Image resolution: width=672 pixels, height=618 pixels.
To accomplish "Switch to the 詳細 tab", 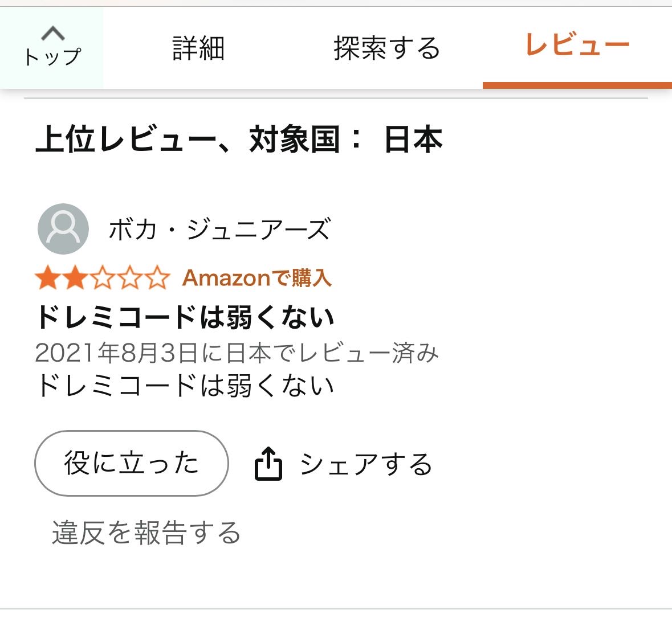I will (x=198, y=48).
